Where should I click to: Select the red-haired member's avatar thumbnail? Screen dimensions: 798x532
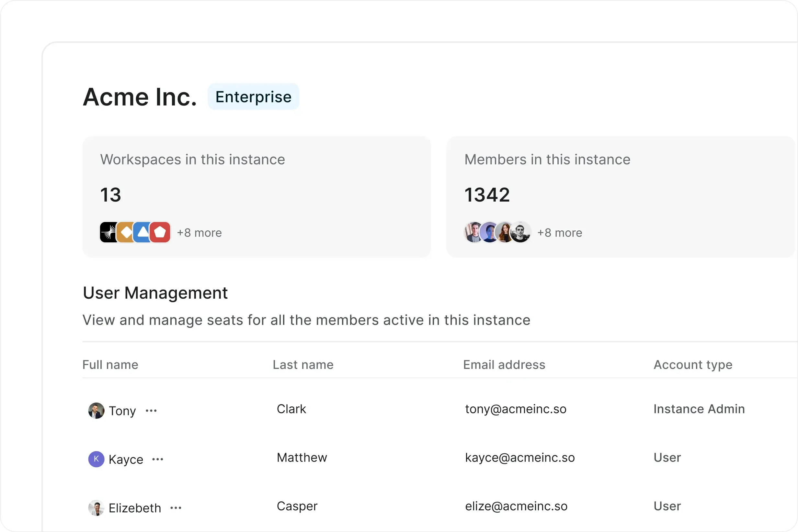[x=506, y=232]
